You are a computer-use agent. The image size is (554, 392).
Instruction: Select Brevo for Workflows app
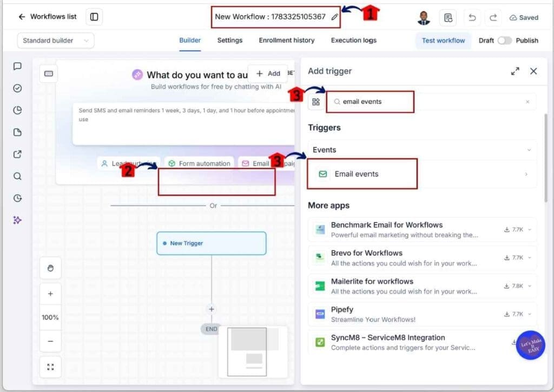tap(422, 258)
